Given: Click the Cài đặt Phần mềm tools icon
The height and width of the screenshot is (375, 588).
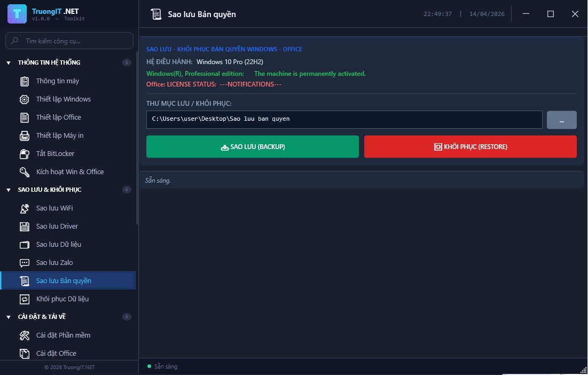Looking at the screenshot, I should point(25,335).
